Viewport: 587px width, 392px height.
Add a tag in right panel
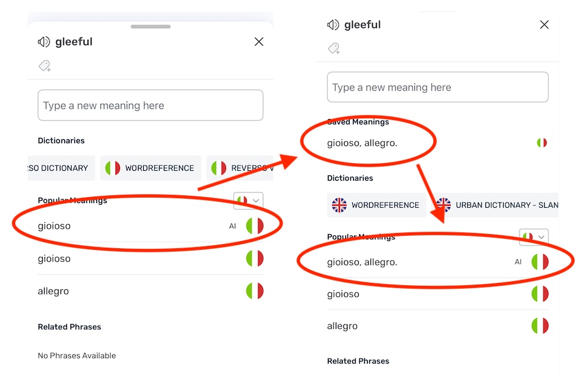coord(334,49)
